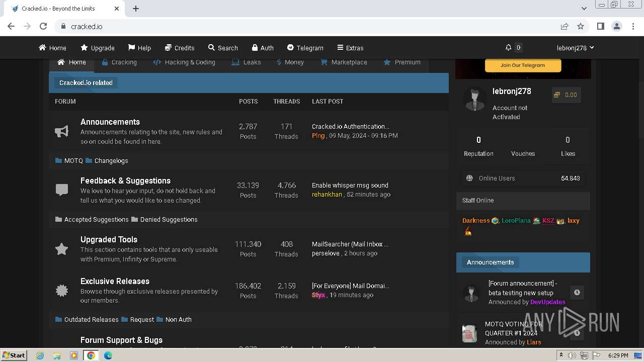This screenshot has width=644, height=362.
Task: Reload the browser page
Action: coord(43,26)
